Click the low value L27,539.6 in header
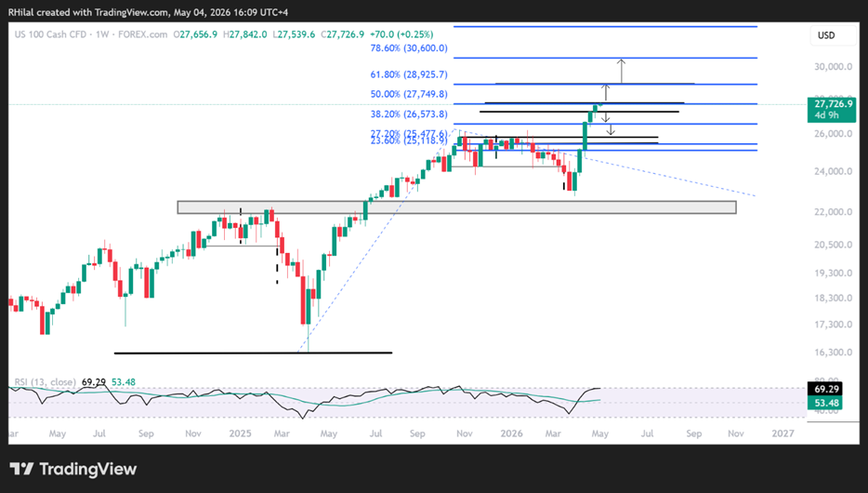The image size is (868, 493). [294, 34]
